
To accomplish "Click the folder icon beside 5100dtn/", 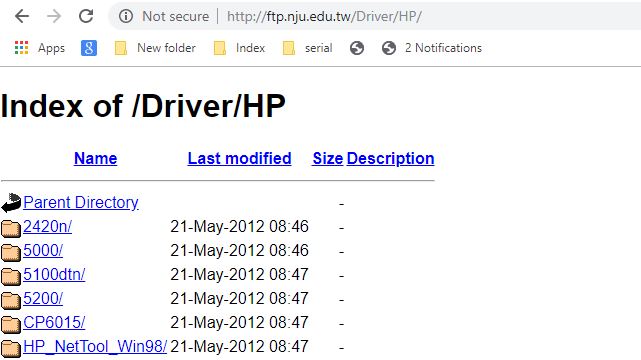I will coord(11,276).
